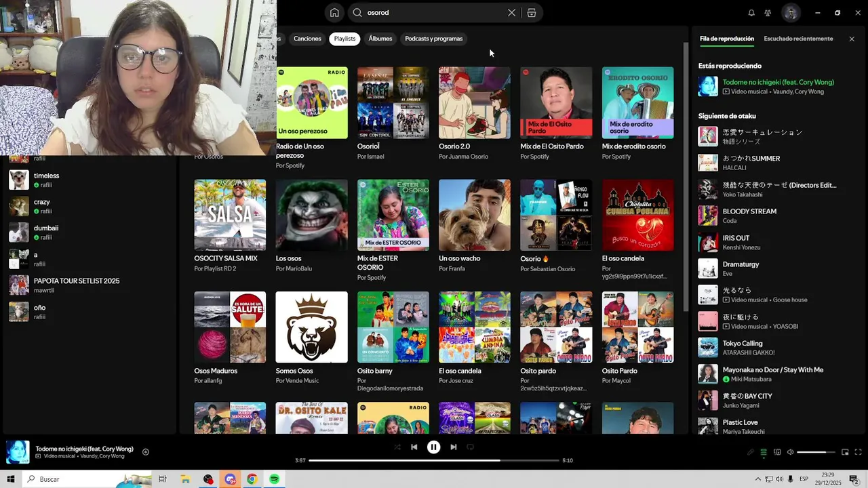Open the oño playlist in sidebar
The height and width of the screenshot is (488, 868).
click(x=88, y=312)
